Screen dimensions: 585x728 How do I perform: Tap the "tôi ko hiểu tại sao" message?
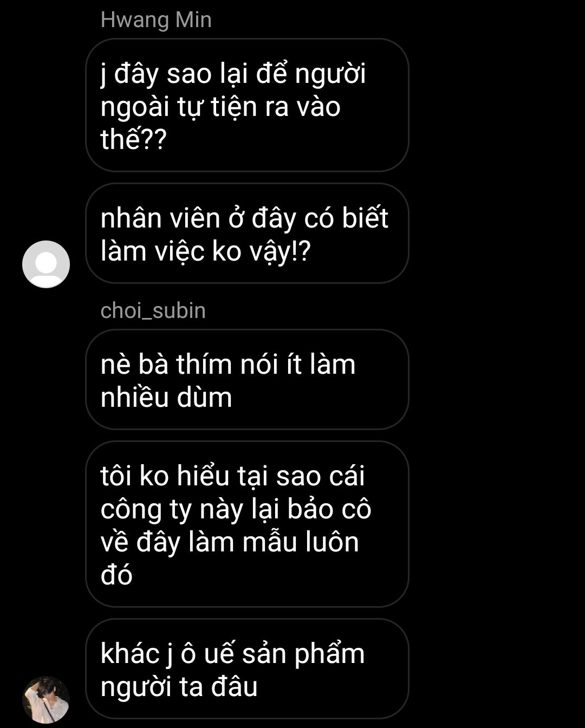pyautogui.click(x=247, y=524)
